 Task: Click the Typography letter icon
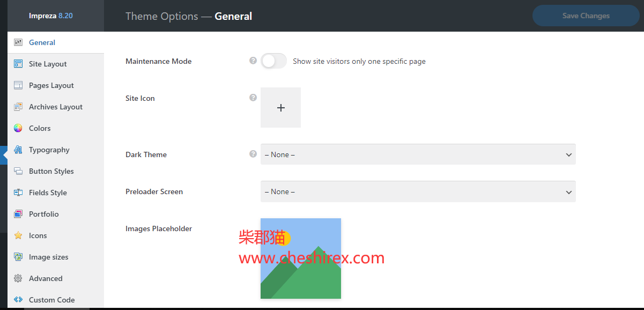(x=18, y=150)
